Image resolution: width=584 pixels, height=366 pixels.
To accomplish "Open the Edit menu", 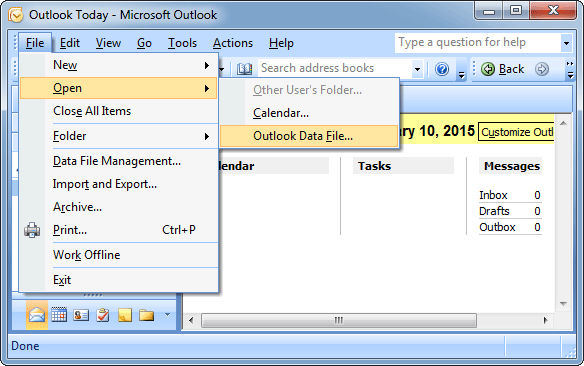I will coord(70,43).
